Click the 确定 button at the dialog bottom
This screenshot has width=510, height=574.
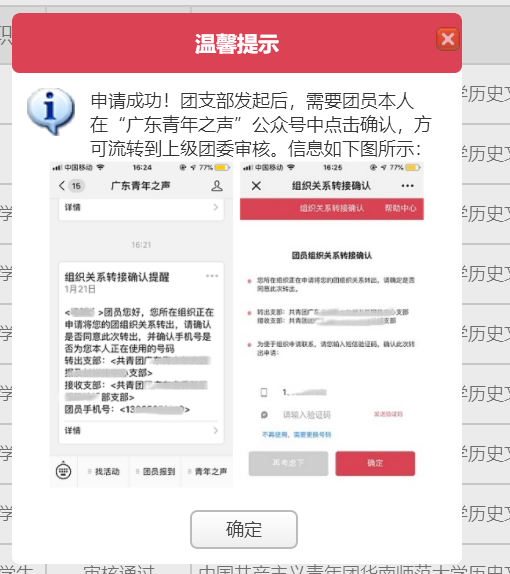click(x=243, y=529)
